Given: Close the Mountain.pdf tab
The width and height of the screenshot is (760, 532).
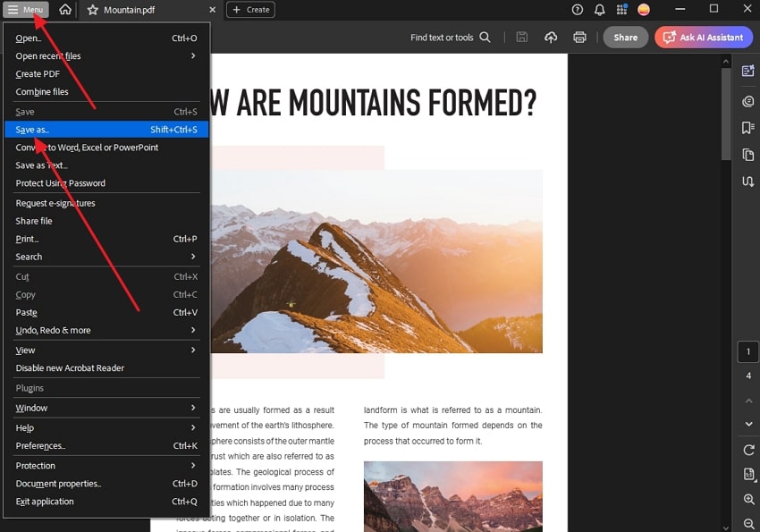Looking at the screenshot, I should (x=212, y=10).
